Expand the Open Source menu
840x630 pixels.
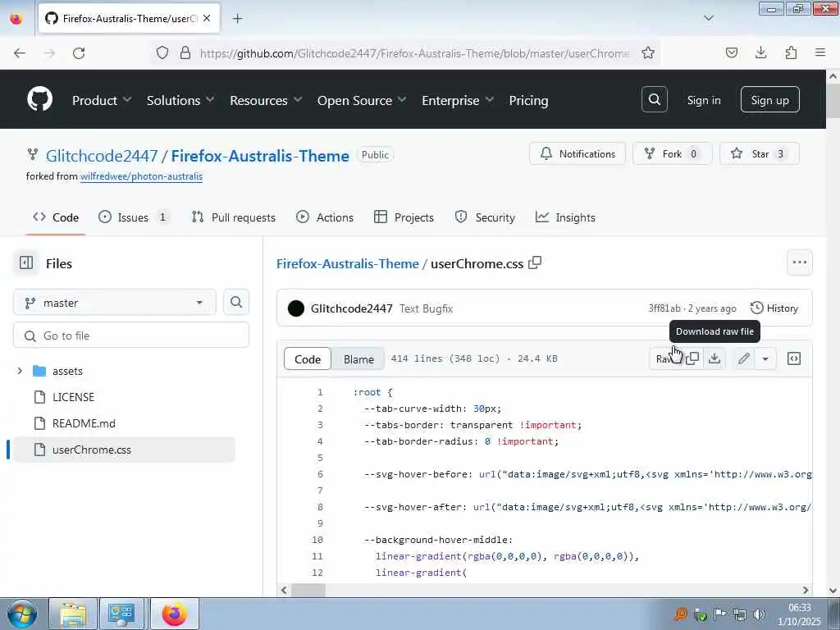[x=362, y=100]
